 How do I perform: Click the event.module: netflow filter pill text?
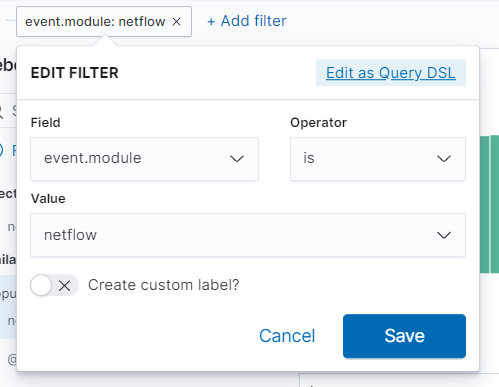(x=95, y=22)
